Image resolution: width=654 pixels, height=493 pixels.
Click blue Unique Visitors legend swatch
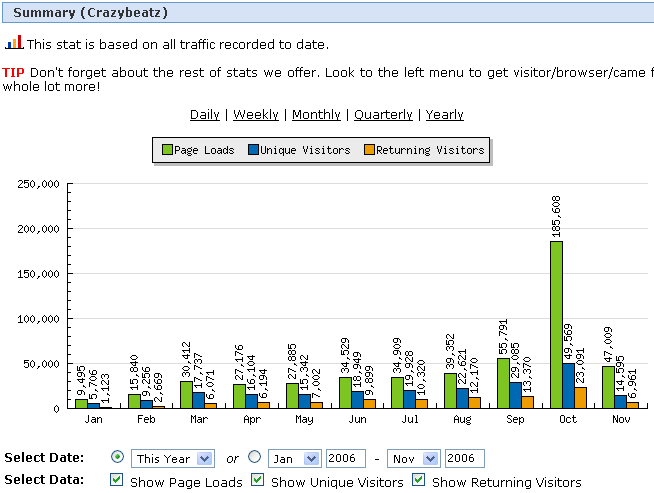tap(254, 150)
